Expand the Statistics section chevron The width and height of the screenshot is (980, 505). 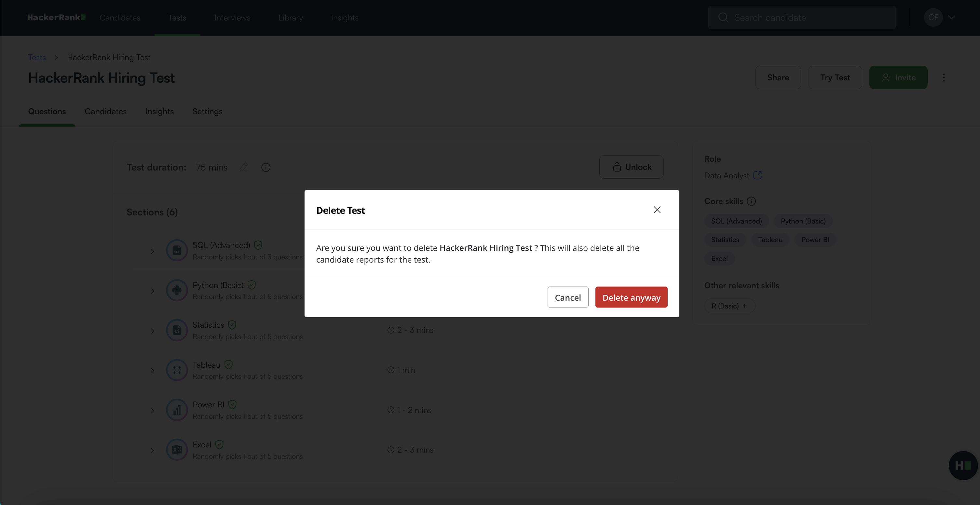(152, 331)
